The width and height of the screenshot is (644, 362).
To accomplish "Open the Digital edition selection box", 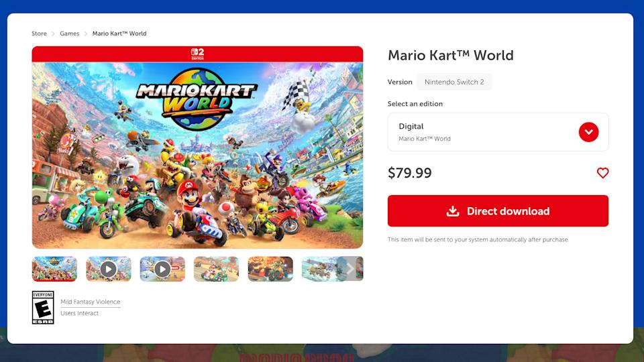I will pyautogui.click(x=498, y=132).
